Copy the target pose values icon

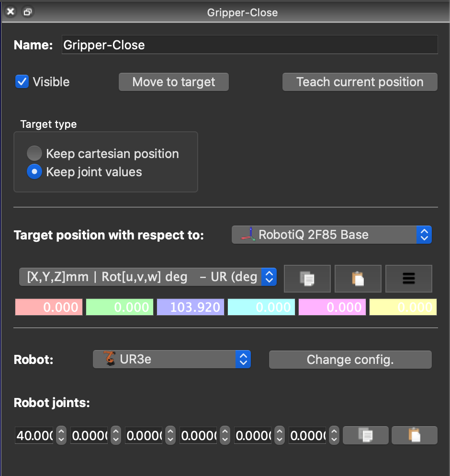(307, 278)
